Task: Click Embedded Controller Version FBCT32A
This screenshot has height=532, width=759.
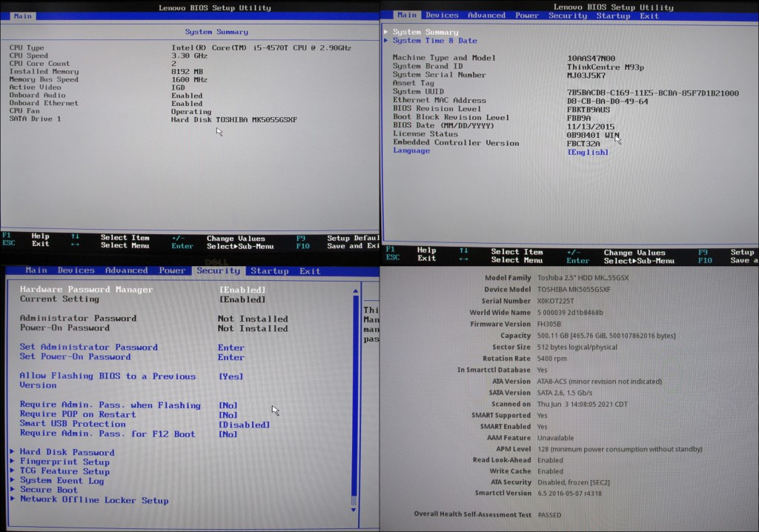Action: (x=583, y=144)
